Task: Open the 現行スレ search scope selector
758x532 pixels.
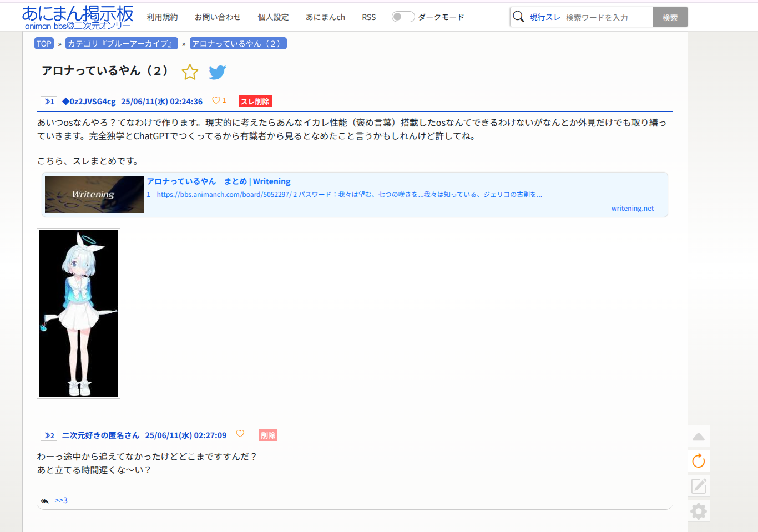Action: 544,17
